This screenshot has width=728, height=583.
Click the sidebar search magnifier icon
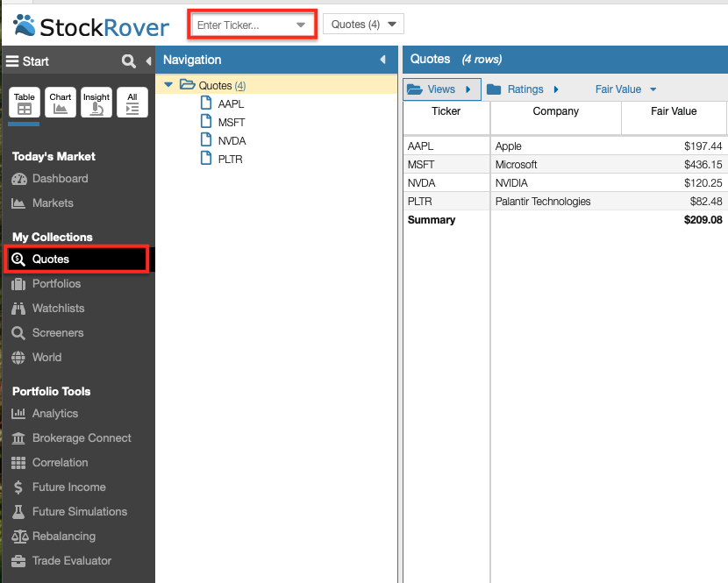[x=129, y=61]
